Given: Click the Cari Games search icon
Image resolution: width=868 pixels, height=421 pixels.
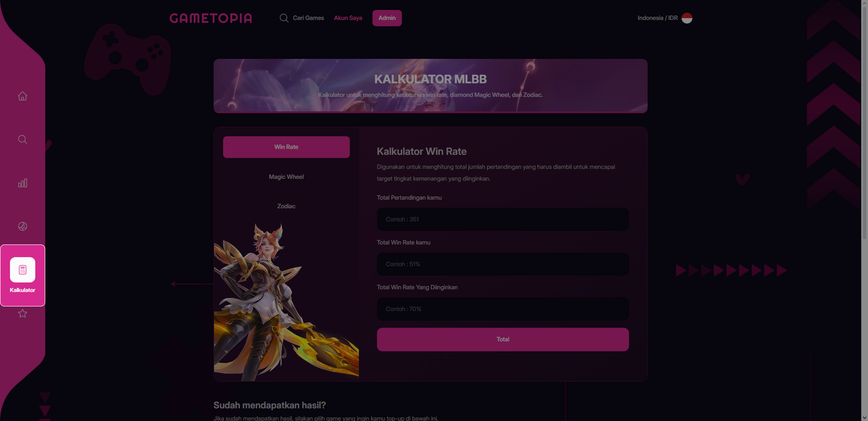Looking at the screenshot, I should [x=284, y=18].
